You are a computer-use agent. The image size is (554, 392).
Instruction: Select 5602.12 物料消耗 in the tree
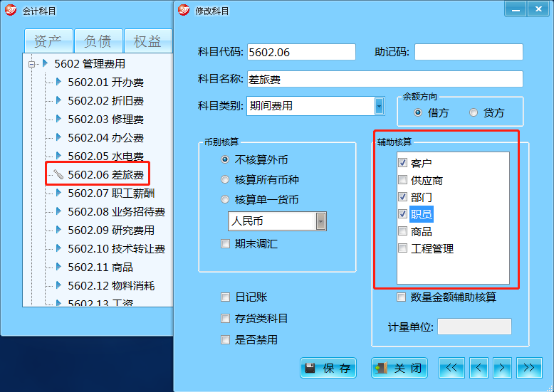click(111, 285)
